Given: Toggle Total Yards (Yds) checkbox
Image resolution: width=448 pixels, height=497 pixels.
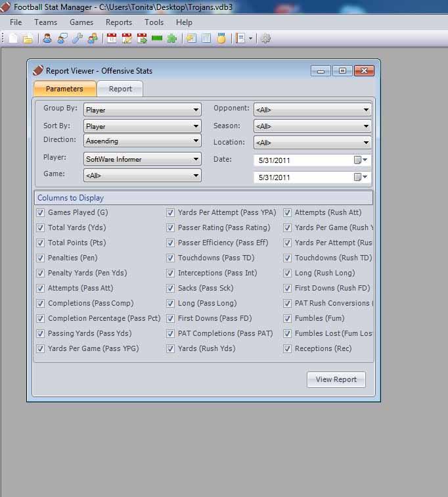Looking at the screenshot, I should [41, 227].
